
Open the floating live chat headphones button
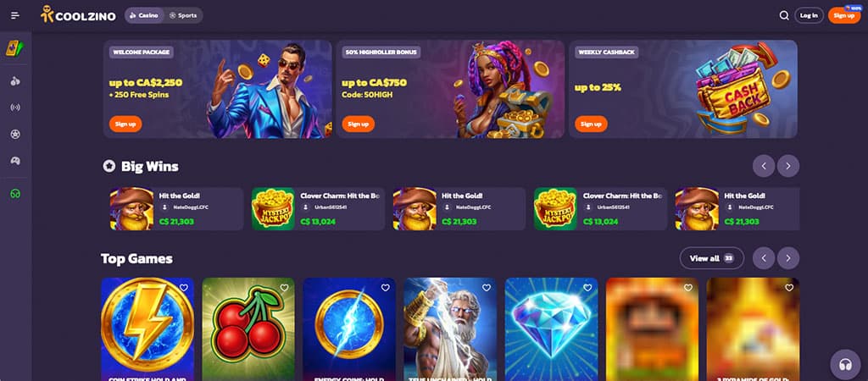[x=845, y=365]
